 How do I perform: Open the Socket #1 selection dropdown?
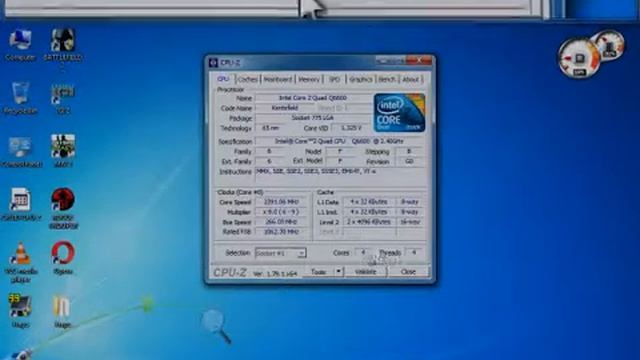pos(280,253)
